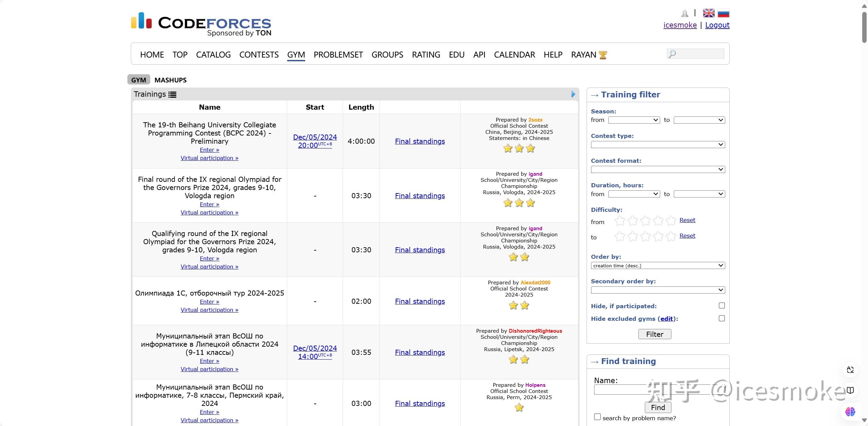Click the magnifier icon in search box
This screenshot has height=426, width=868.
(x=672, y=54)
